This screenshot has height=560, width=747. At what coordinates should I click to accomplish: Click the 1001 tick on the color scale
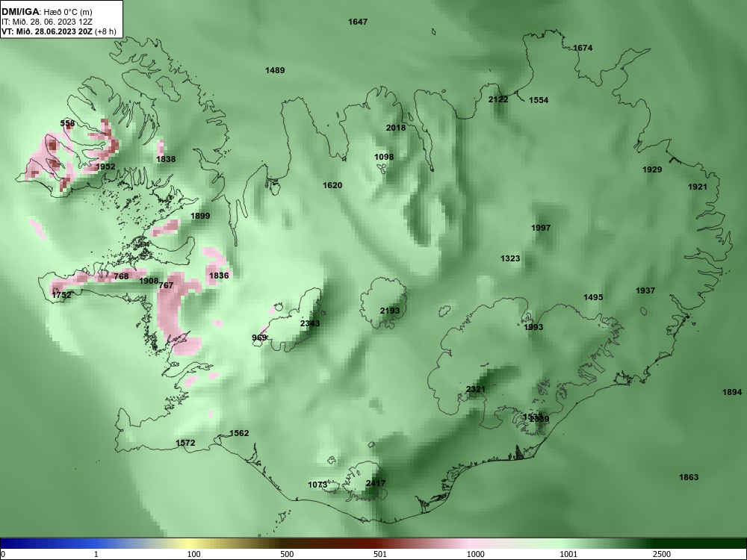point(568,555)
